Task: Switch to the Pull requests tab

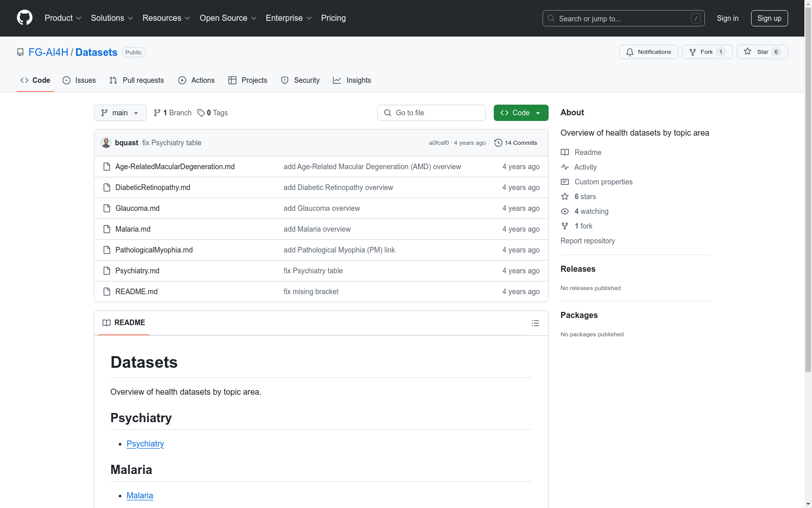Action: [x=137, y=80]
